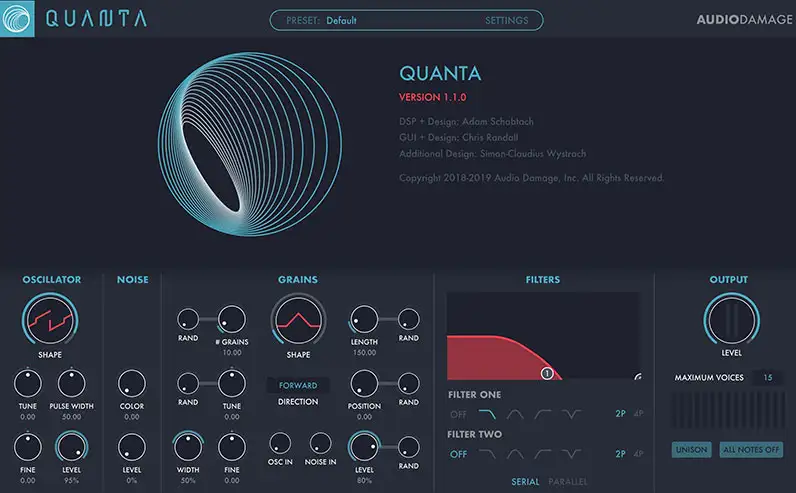Change grain direction from FORWARD
796x493 pixels.
[298, 385]
